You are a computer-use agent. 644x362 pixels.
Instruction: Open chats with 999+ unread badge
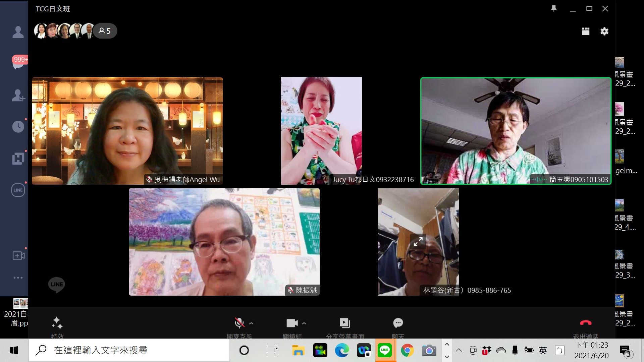click(18, 63)
